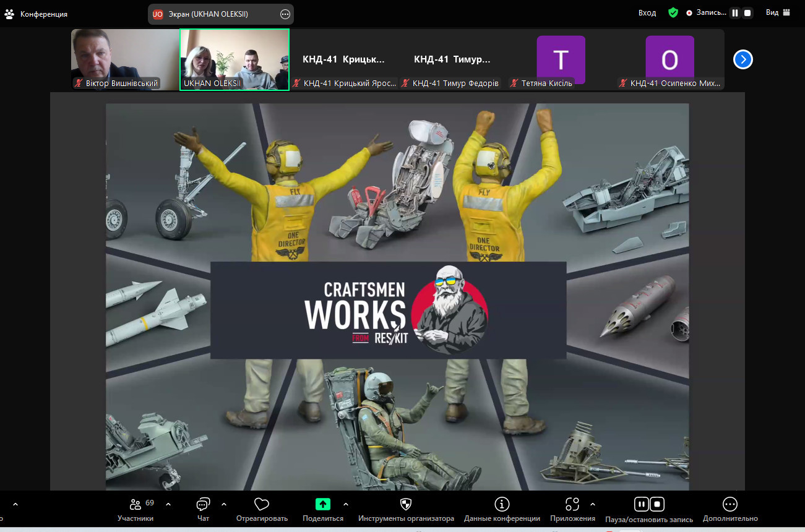Expand the chevron at far left of toolbar
The height and width of the screenshot is (532, 805).
tap(15, 504)
